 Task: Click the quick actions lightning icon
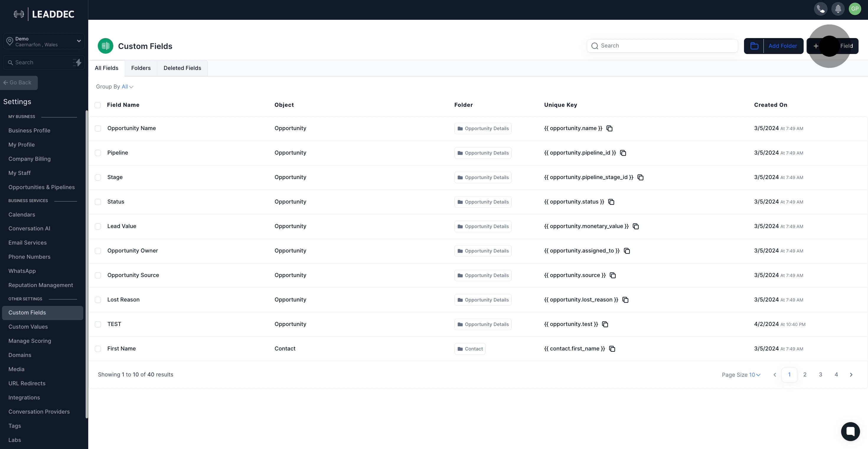coord(77,63)
